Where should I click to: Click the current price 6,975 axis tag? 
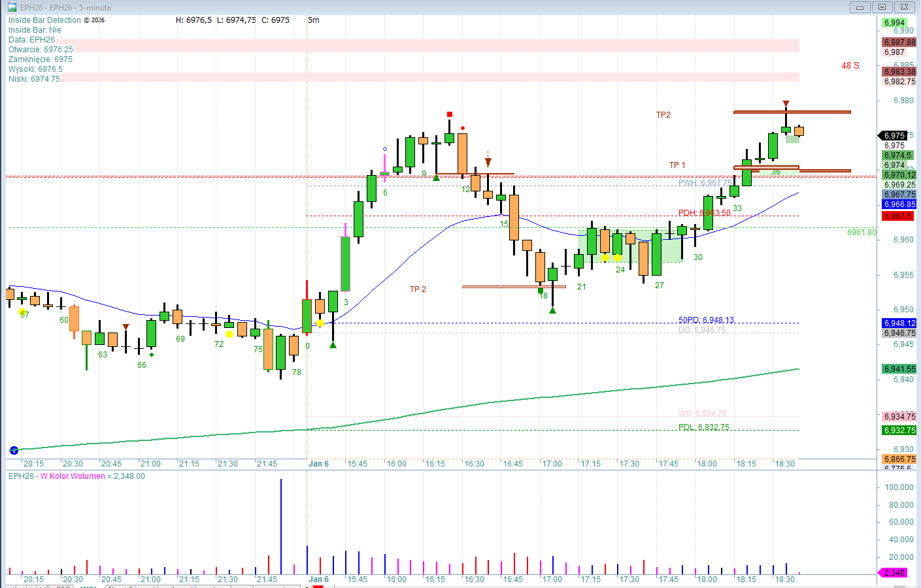click(x=894, y=136)
